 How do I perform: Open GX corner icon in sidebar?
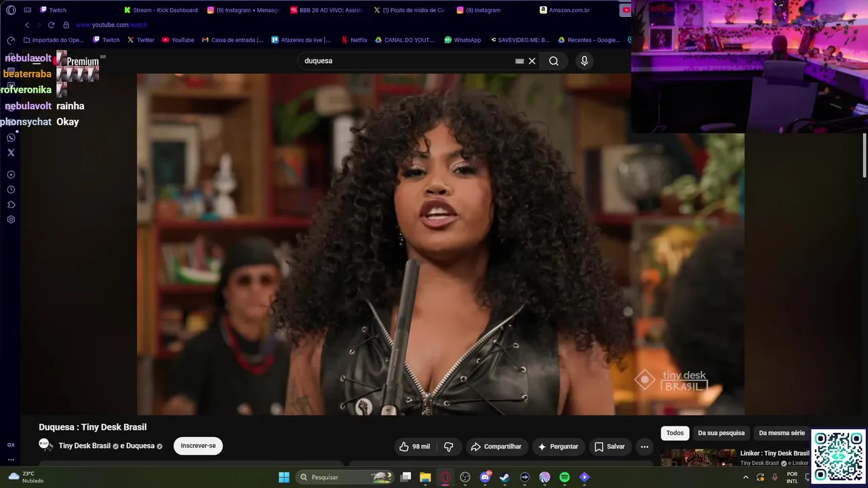11,445
